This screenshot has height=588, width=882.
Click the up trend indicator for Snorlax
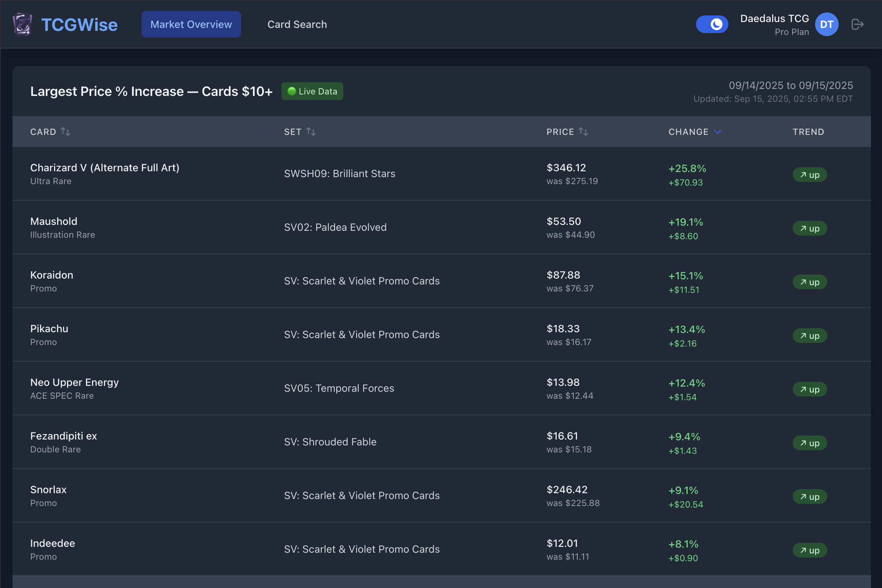(809, 496)
